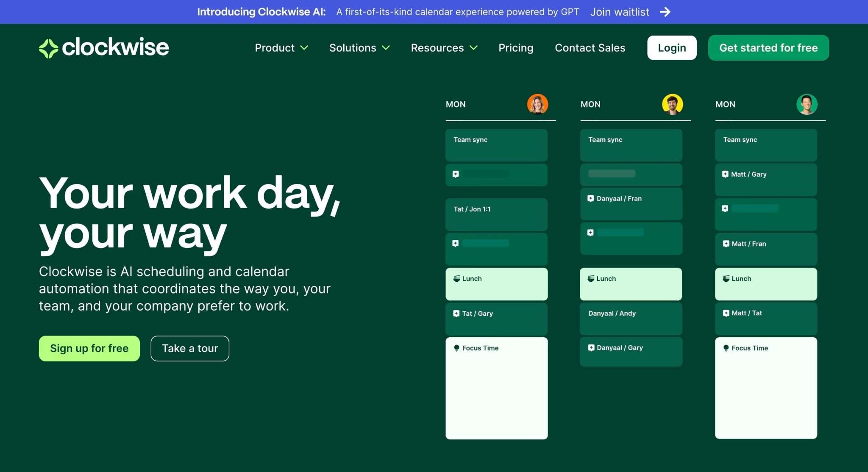Screen dimensions: 868x472
Task: Go to Contact Sales in navbar
Action: [x=590, y=48]
